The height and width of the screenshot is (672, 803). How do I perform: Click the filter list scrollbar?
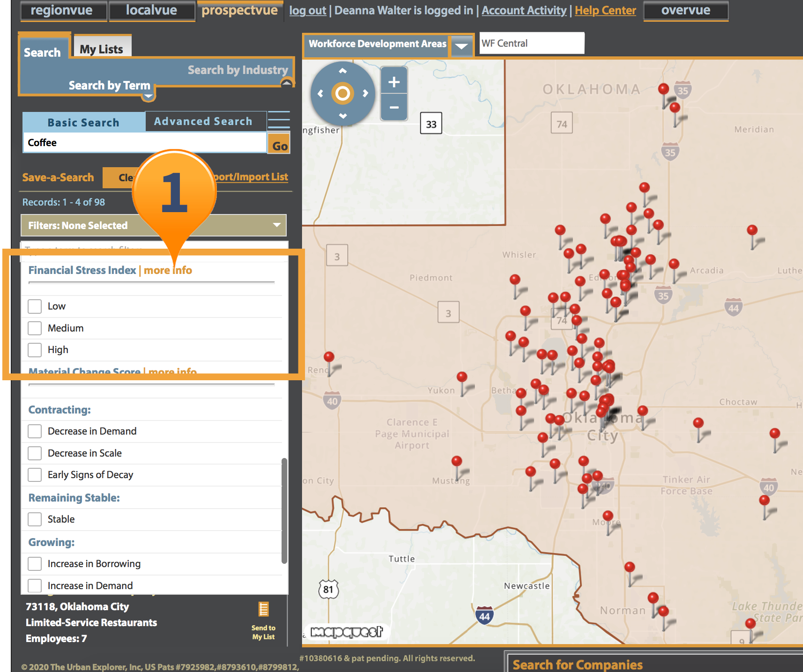pos(284,511)
